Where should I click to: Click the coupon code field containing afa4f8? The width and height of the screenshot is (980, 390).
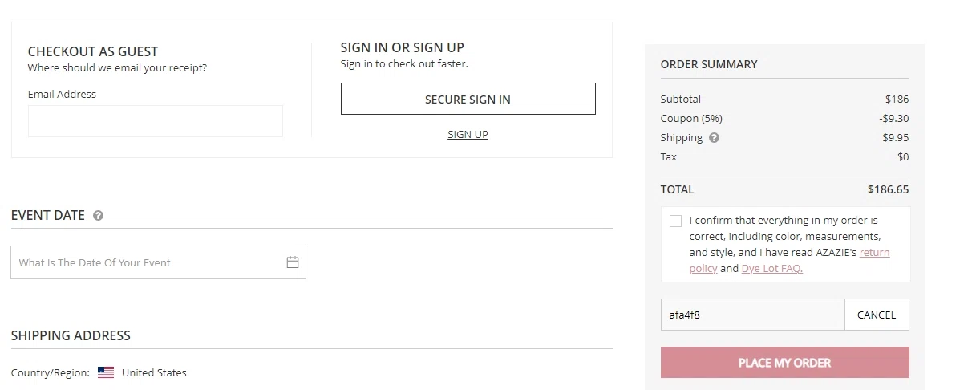coord(752,315)
